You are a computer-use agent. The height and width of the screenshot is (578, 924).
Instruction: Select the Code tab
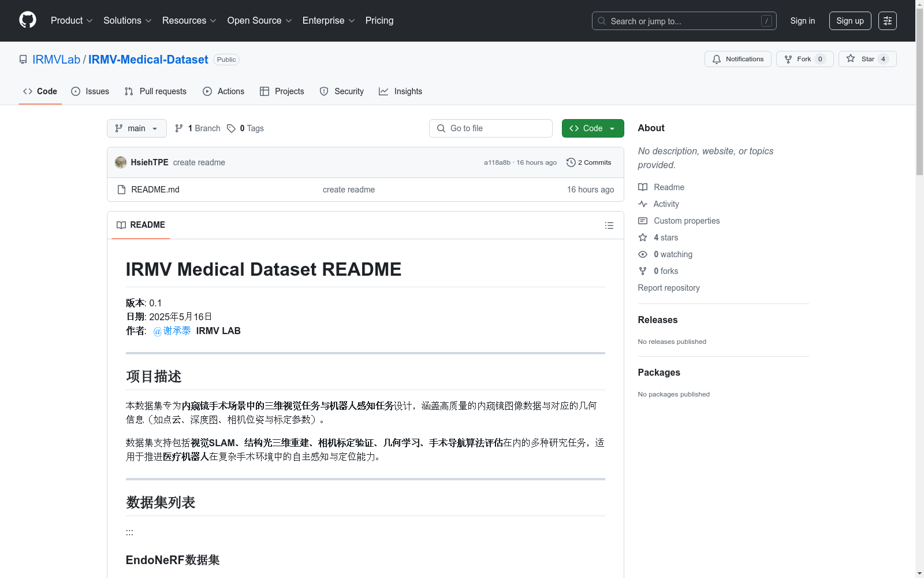40,91
